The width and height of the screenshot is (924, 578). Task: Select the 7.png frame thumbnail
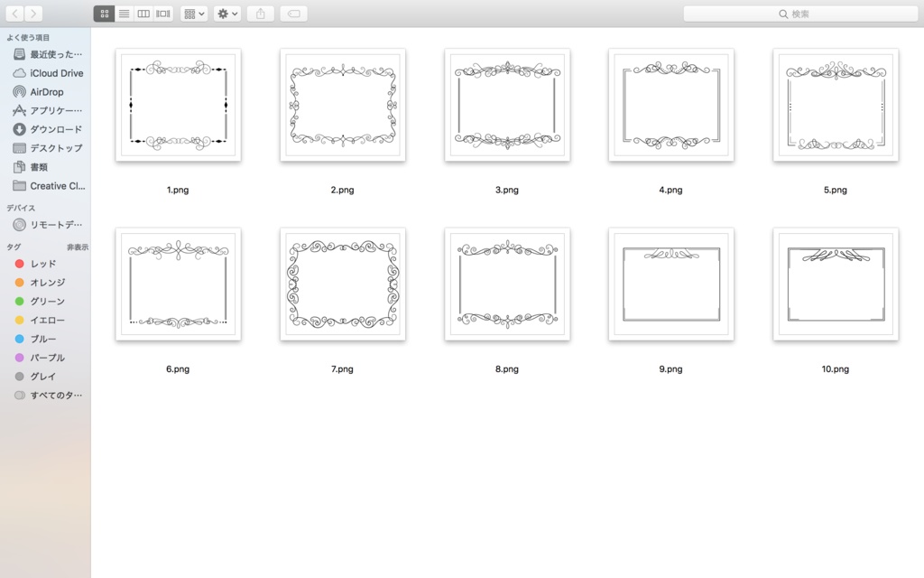[x=342, y=284]
